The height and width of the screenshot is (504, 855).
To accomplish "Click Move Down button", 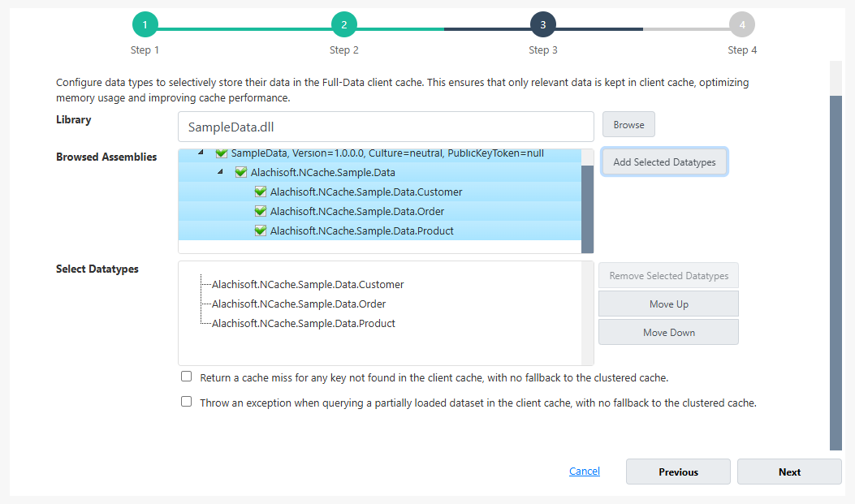I will (x=668, y=333).
